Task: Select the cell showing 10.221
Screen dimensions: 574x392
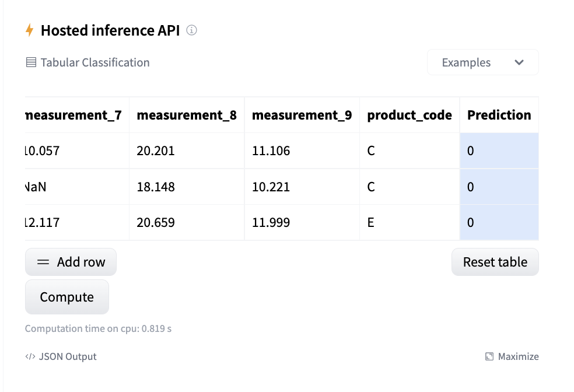Action: (x=302, y=187)
